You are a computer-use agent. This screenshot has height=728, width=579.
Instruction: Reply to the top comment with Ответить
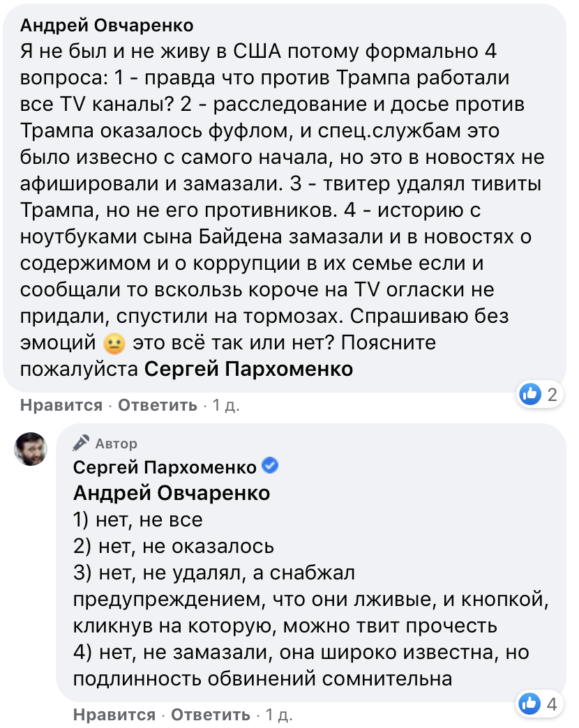[158, 405]
